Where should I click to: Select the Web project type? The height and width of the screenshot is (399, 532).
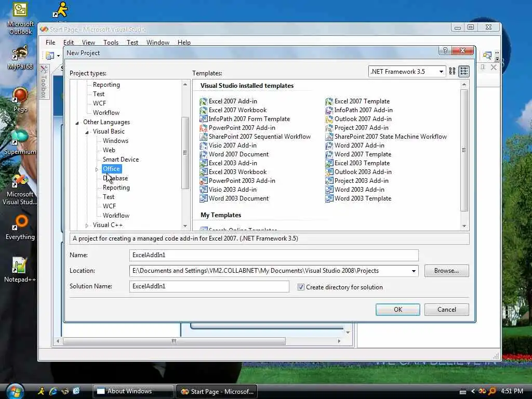click(x=109, y=150)
